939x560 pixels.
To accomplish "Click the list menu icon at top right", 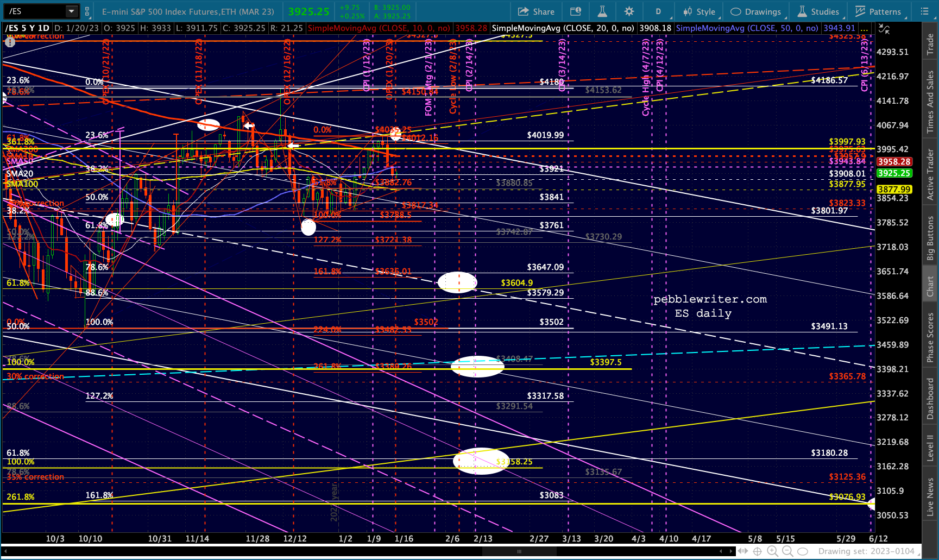I will pyautogui.click(x=925, y=11).
